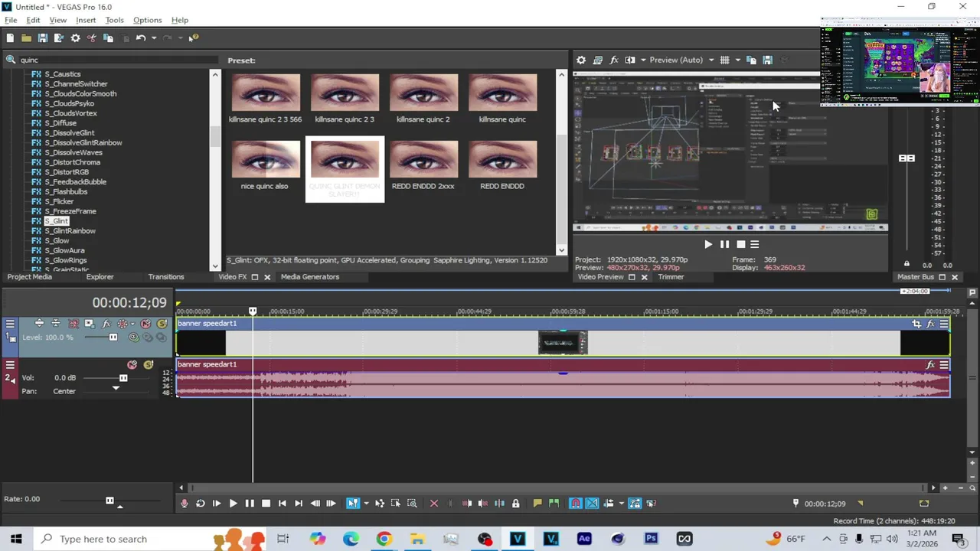Open the Options menu

coord(147,20)
